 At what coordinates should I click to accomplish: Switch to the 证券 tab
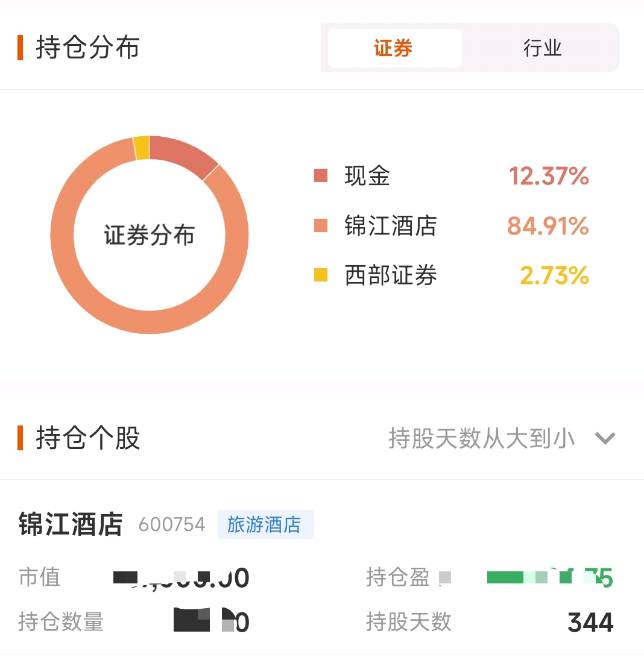point(394,48)
